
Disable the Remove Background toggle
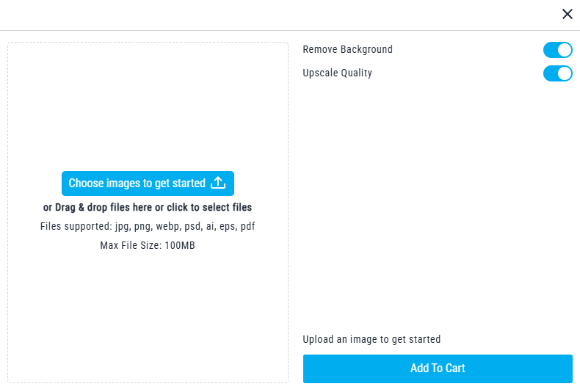pyautogui.click(x=557, y=50)
